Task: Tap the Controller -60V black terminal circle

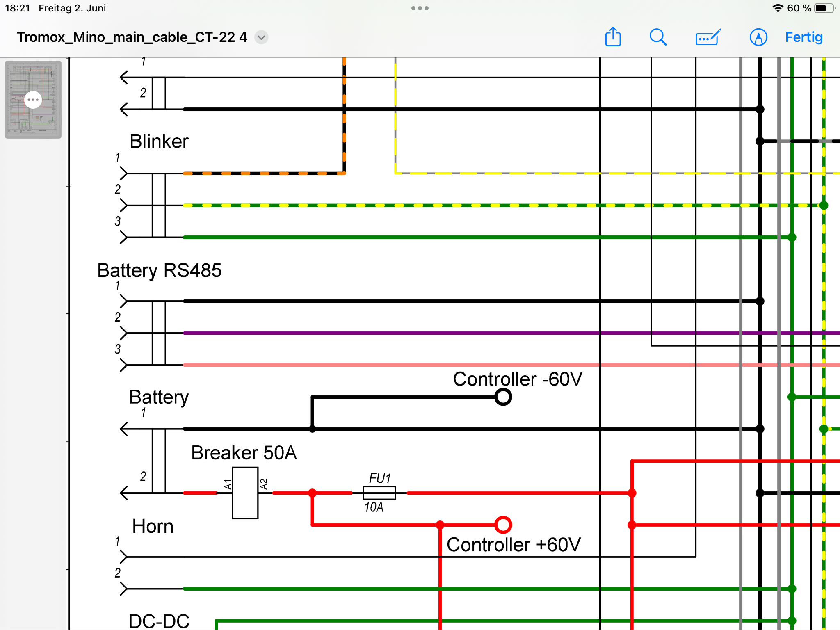Action: point(503,397)
